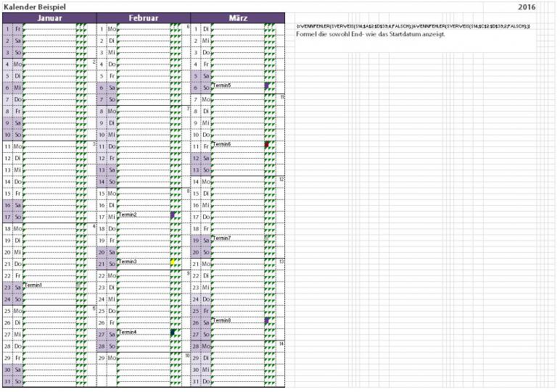The width and height of the screenshot is (560, 392).
Task: Click the Termin5 entry on 6 März
Action: [222, 86]
